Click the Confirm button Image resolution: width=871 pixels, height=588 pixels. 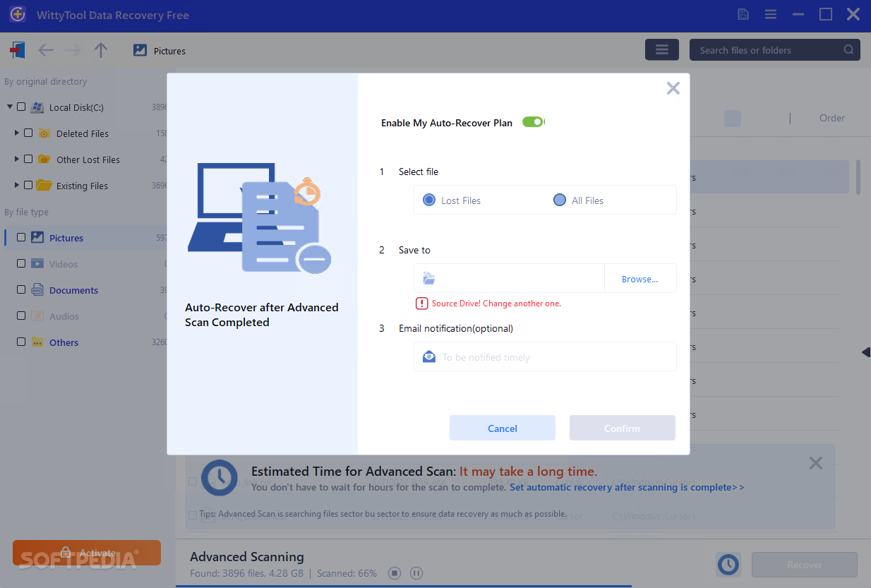tap(623, 428)
